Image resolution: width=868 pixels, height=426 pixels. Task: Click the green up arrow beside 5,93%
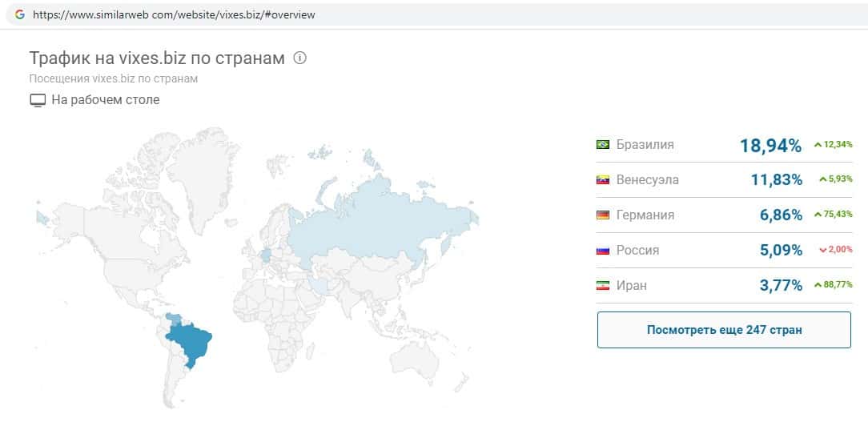pyautogui.click(x=823, y=180)
